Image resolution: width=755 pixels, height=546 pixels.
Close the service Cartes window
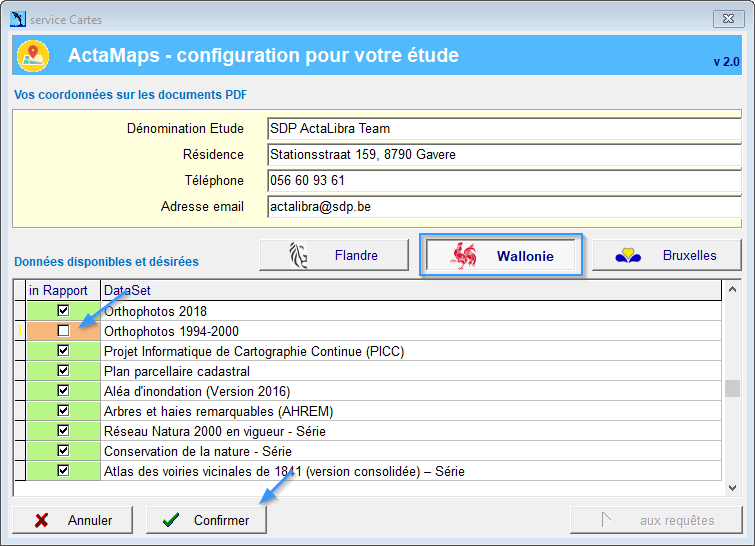tap(729, 19)
